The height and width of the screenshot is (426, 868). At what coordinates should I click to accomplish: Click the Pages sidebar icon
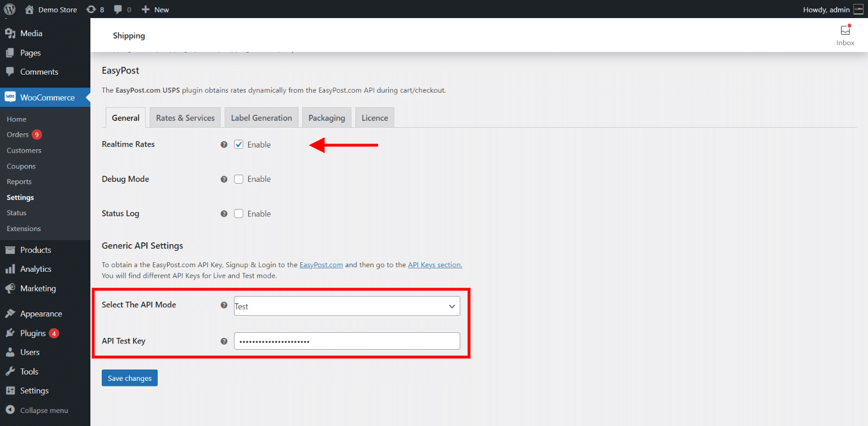[10, 53]
